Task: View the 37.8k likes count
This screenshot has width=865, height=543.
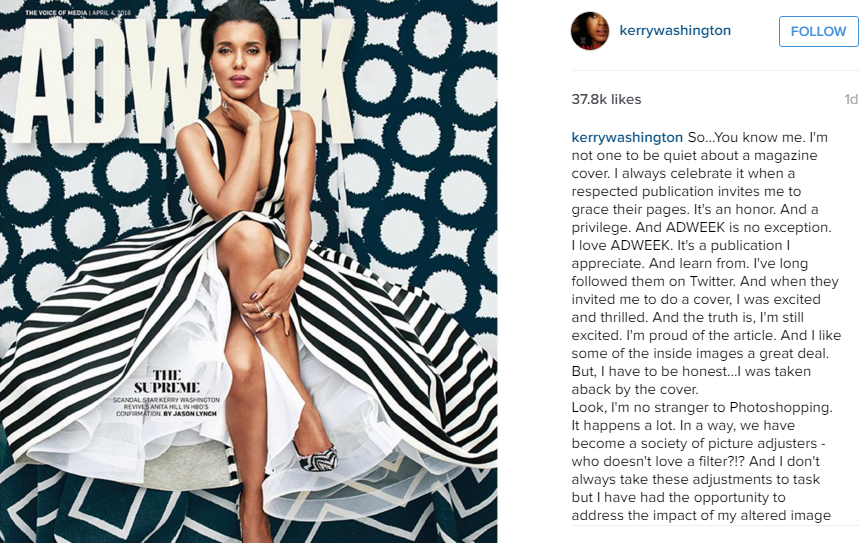Action: (606, 99)
